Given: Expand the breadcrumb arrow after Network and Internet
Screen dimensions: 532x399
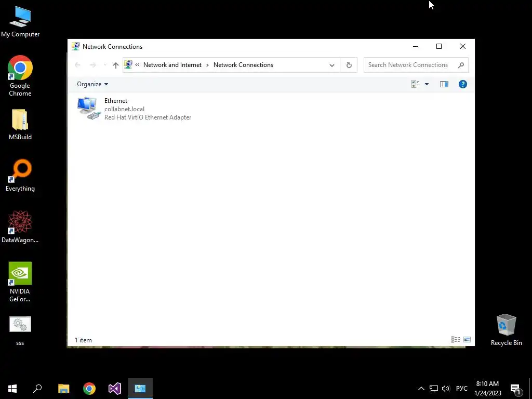Looking at the screenshot, I should [x=207, y=65].
